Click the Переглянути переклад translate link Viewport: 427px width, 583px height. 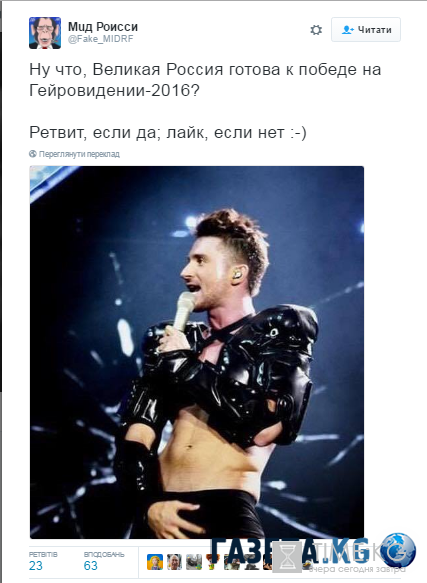[79, 154]
